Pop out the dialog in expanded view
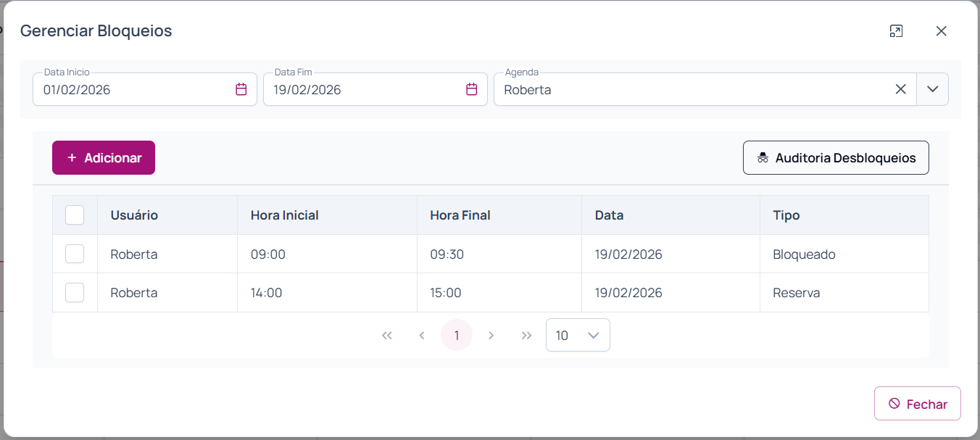 coord(896,31)
